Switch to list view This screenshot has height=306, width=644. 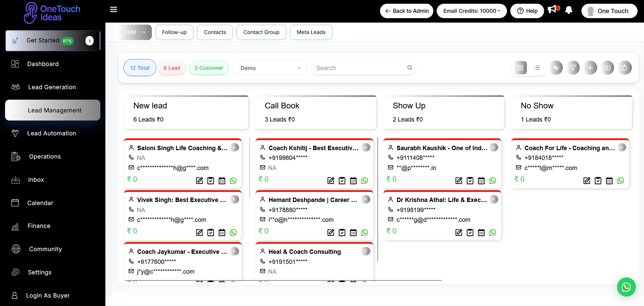coord(537,68)
